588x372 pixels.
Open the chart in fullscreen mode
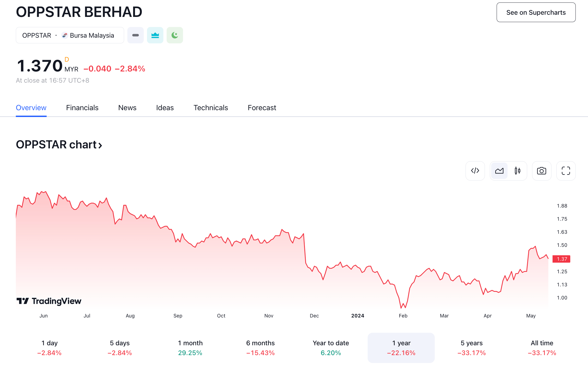[566, 171]
